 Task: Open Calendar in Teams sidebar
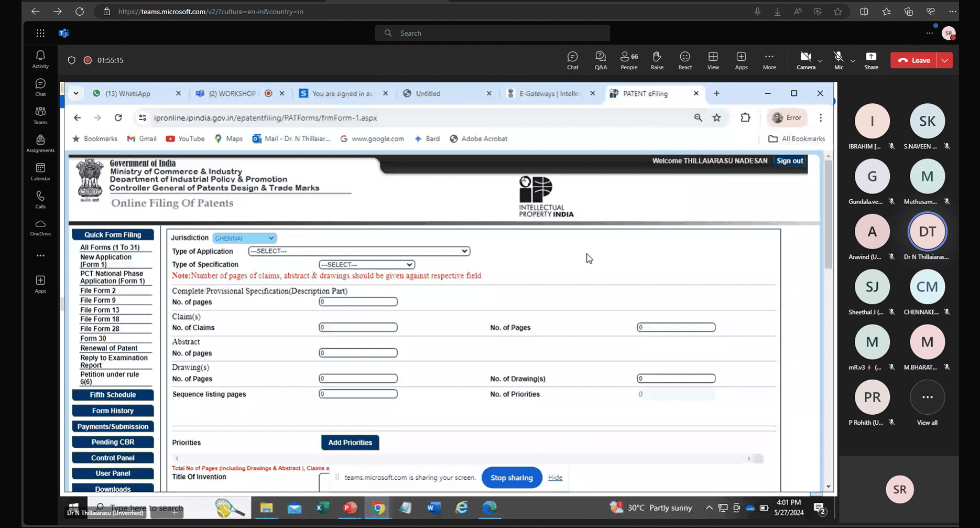40,171
